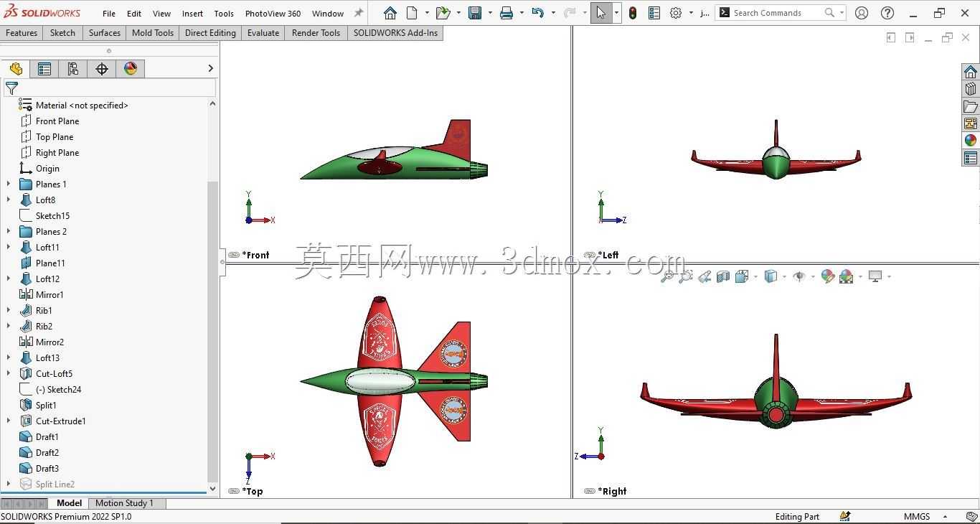Image resolution: width=980 pixels, height=524 pixels.
Task: Create a new document with the New icon
Action: (412, 13)
